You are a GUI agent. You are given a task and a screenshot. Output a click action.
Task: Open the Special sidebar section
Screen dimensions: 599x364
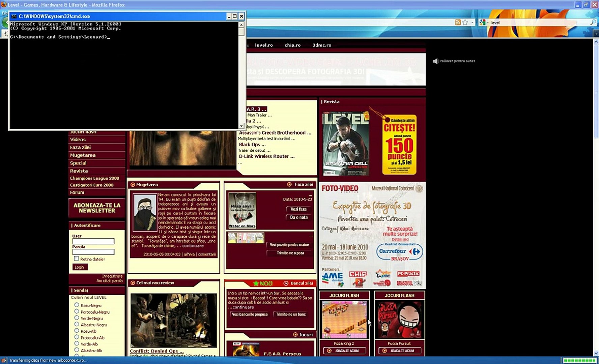click(x=78, y=163)
